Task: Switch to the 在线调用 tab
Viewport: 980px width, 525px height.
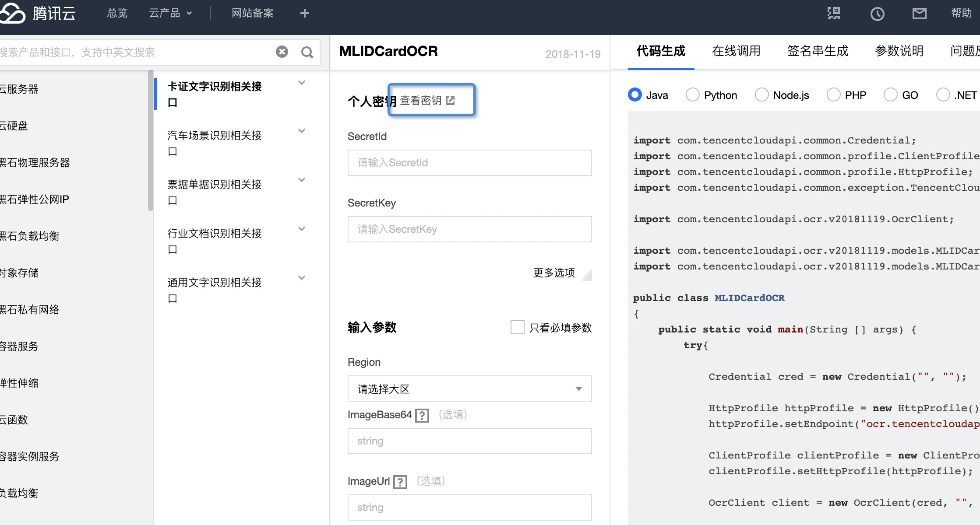Action: tap(736, 51)
